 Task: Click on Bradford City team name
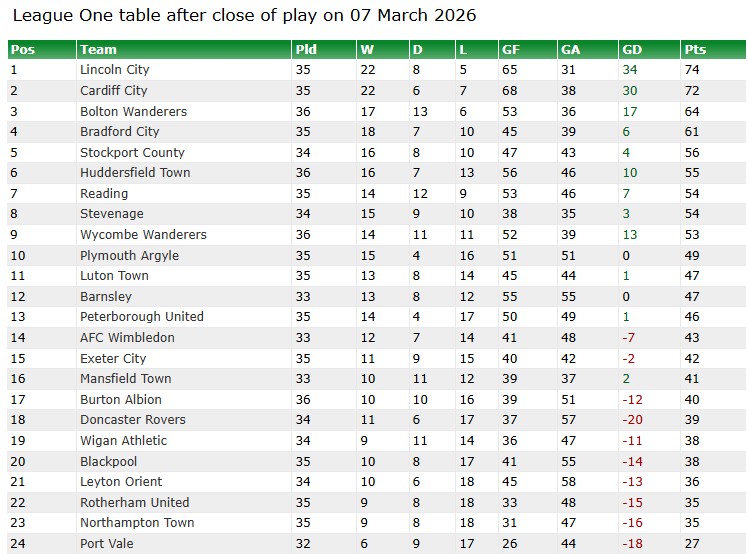point(119,132)
